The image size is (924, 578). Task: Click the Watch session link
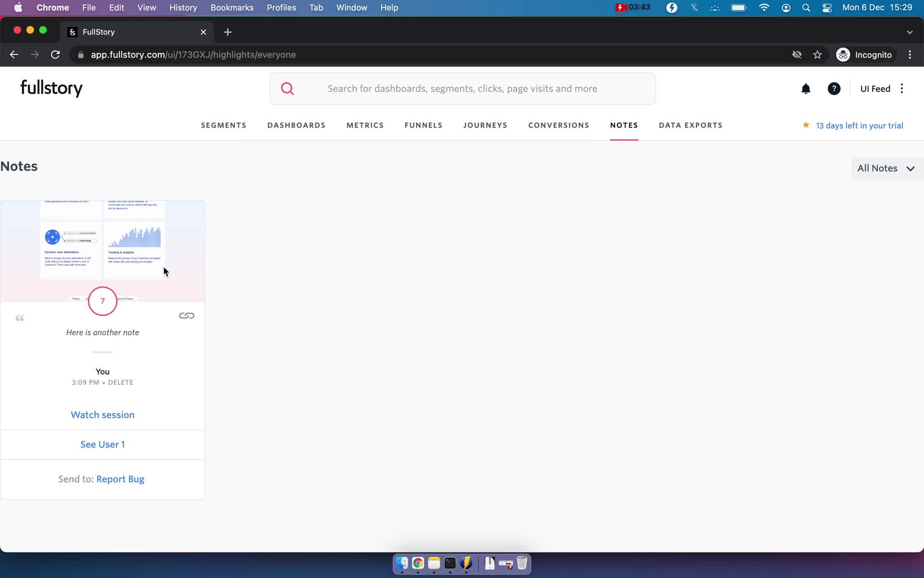point(103,414)
